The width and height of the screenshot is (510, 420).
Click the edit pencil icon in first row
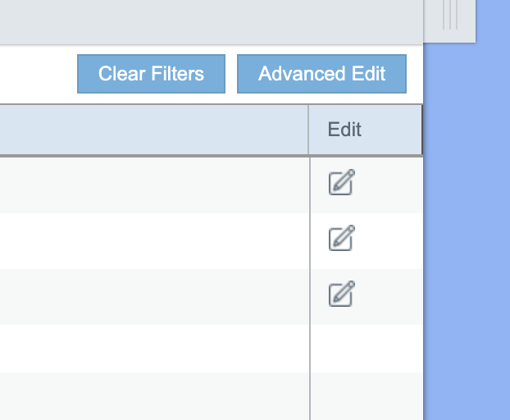pos(341,183)
